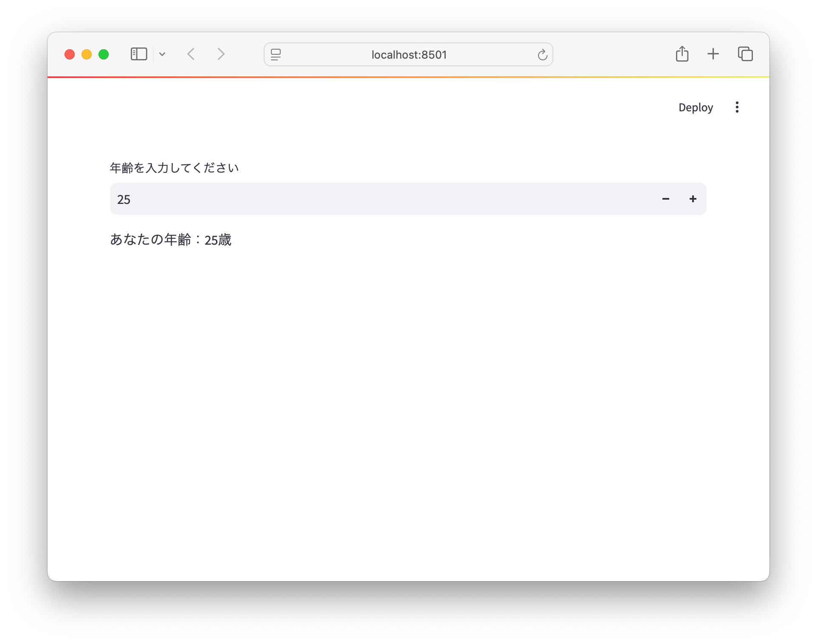The image size is (817, 644).
Task: Click the Safari sidebar toggle icon
Action: (138, 54)
